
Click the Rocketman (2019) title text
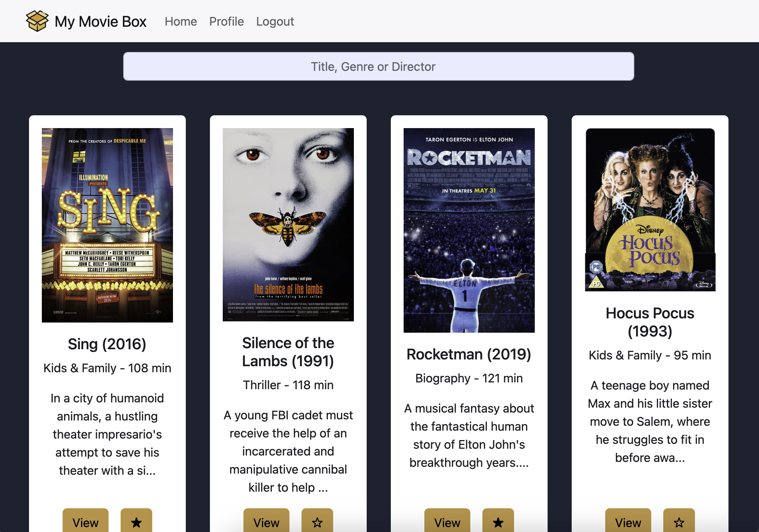(469, 355)
